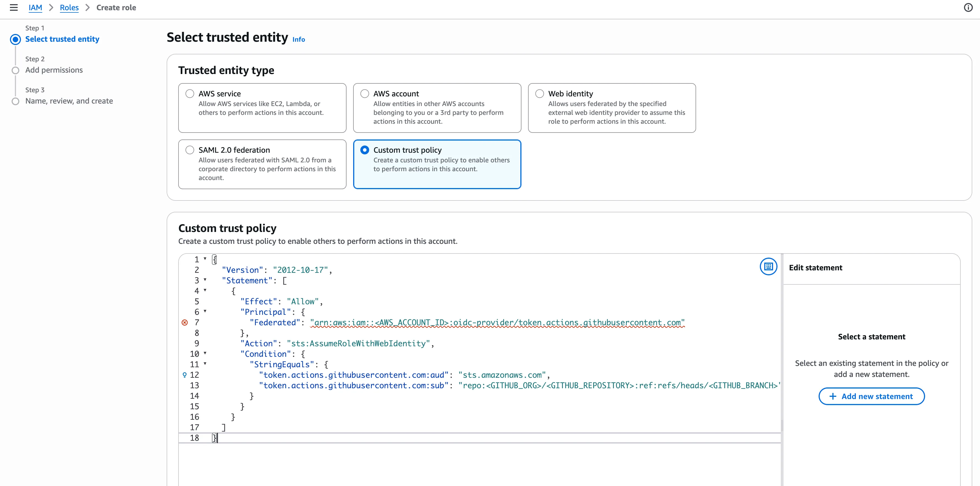Click the repo sub condition value on line 13

click(x=619, y=385)
